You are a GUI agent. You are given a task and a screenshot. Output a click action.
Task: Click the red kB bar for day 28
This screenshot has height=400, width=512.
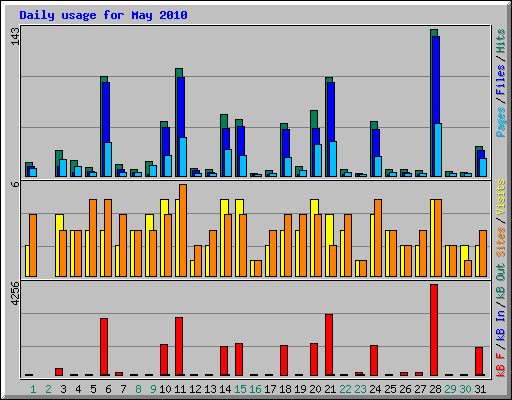(x=434, y=330)
